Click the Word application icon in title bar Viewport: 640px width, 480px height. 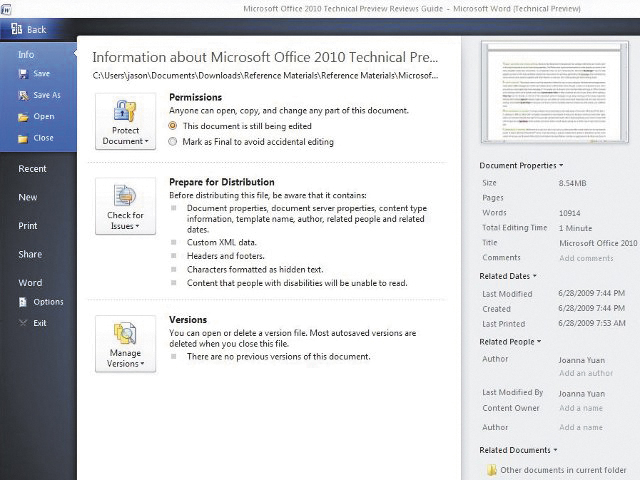pyautogui.click(x=6, y=9)
